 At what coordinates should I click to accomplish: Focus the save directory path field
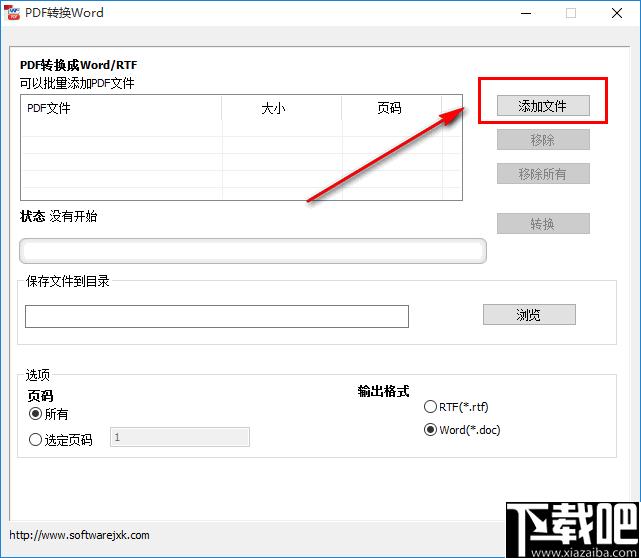[217, 316]
